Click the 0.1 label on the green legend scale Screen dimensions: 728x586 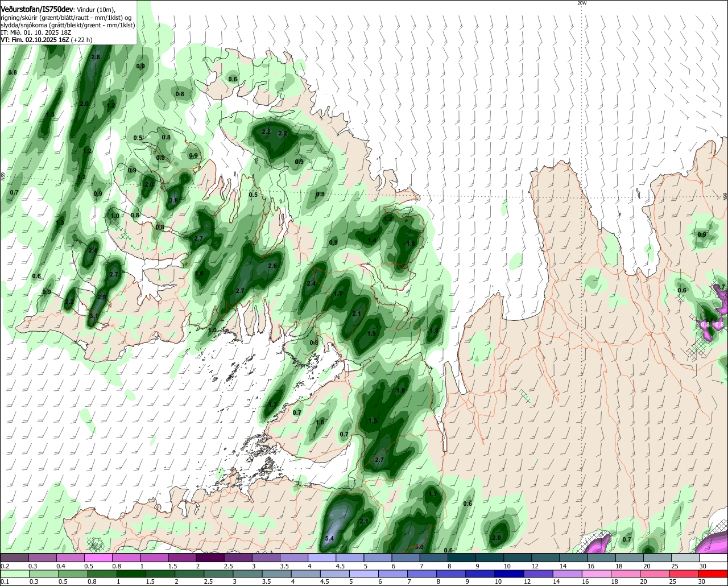[x=5, y=581]
